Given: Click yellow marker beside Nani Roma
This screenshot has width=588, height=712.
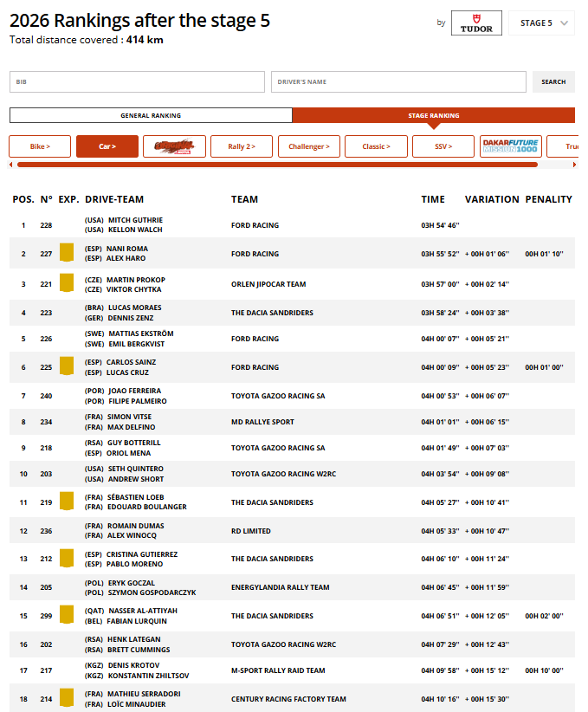Looking at the screenshot, I should pyautogui.click(x=67, y=252).
